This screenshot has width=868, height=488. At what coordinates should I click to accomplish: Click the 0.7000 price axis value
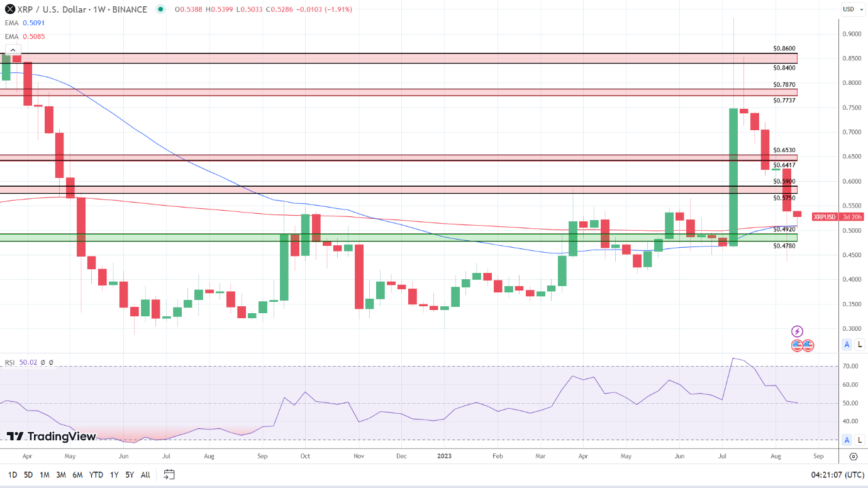tap(853, 132)
